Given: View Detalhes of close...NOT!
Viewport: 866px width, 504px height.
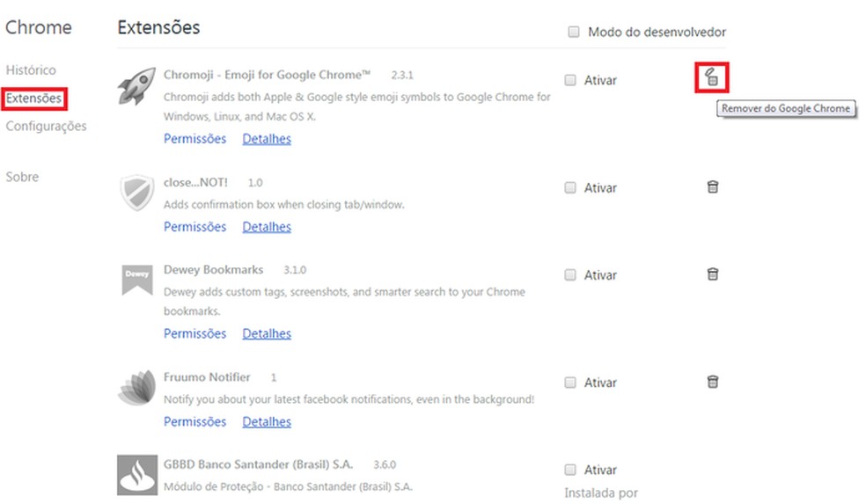Looking at the screenshot, I should (x=267, y=227).
